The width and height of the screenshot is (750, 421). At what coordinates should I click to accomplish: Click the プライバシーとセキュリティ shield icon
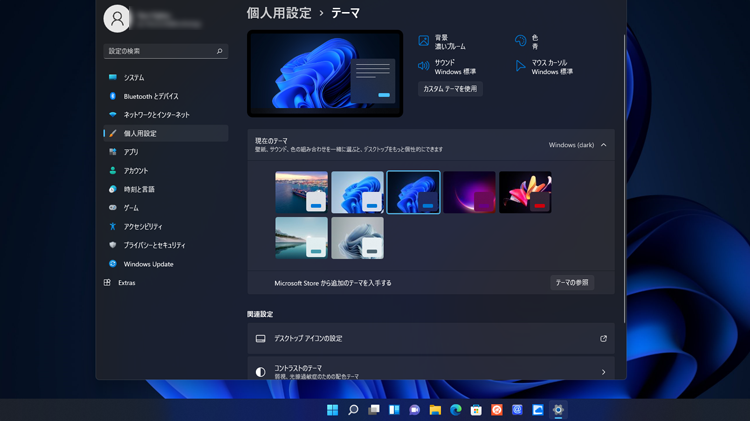click(x=112, y=245)
